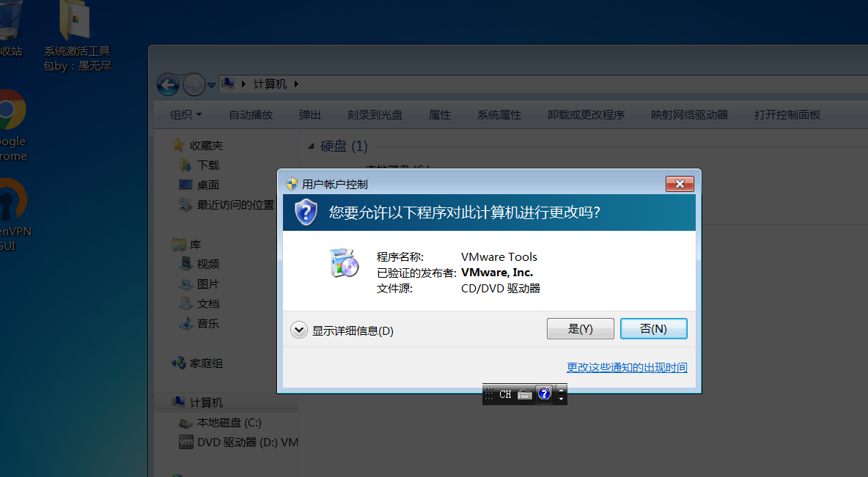Image resolution: width=868 pixels, height=477 pixels.
Task: Click the UAC question-mark shield icon
Action: (306, 212)
